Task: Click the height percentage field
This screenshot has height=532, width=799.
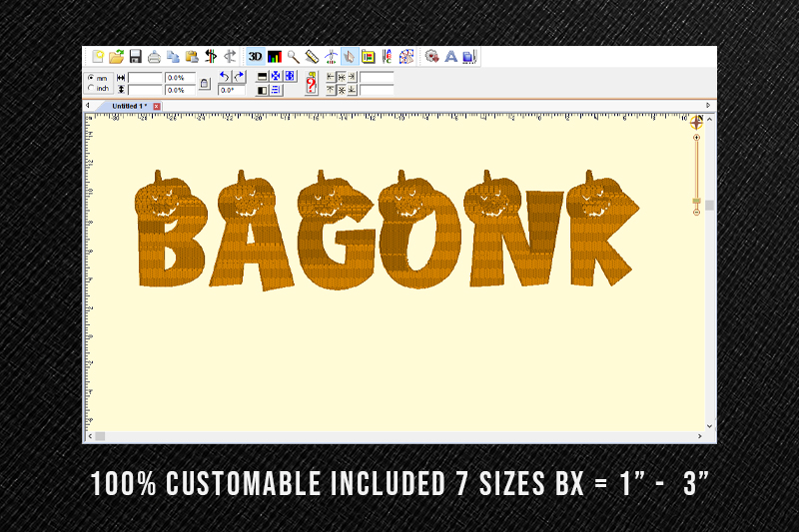Action: pyautogui.click(x=180, y=90)
